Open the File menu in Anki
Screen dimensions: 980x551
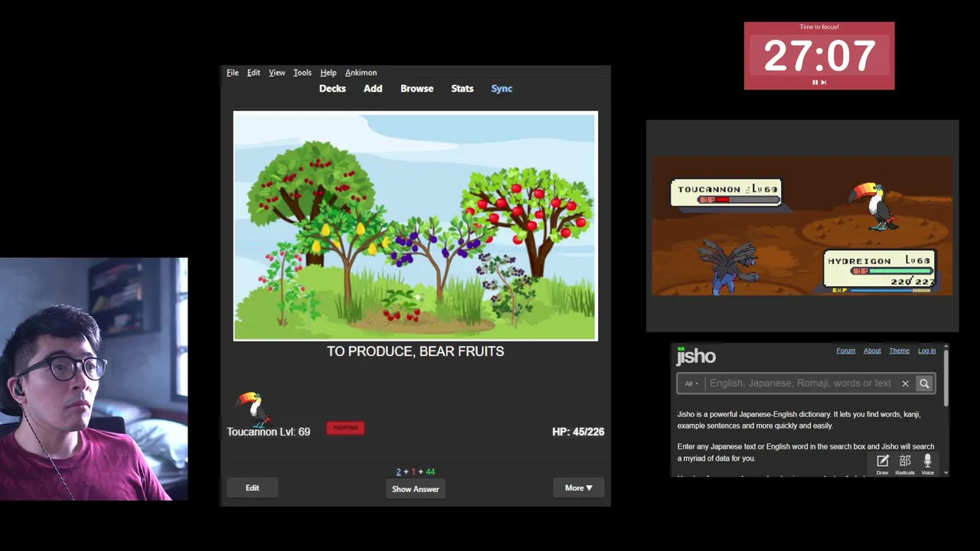coord(233,73)
